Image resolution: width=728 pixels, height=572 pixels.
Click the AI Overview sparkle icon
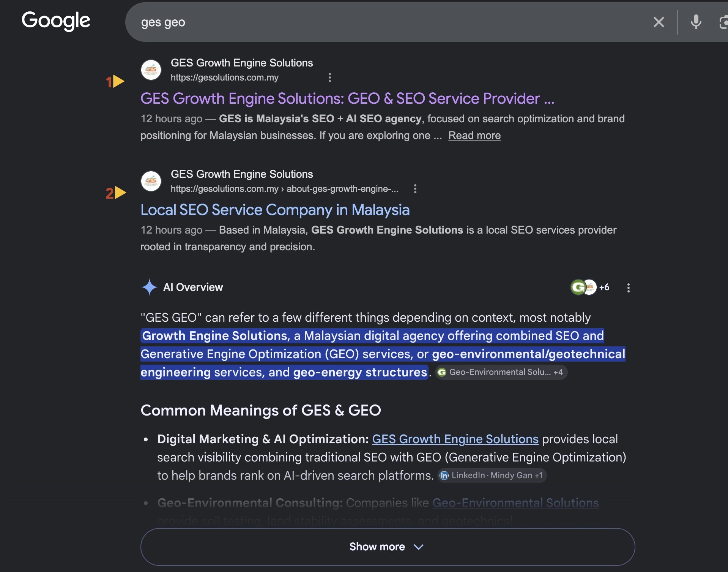pyautogui.click(x=150, y=287)
